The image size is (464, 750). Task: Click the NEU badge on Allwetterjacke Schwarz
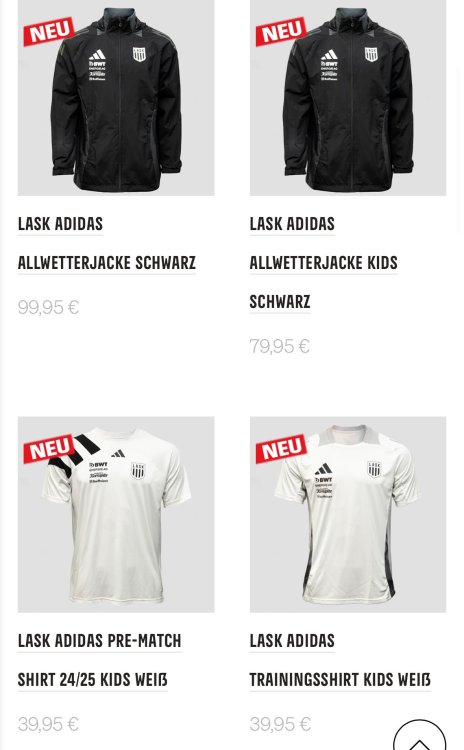[x=49, y=32]
